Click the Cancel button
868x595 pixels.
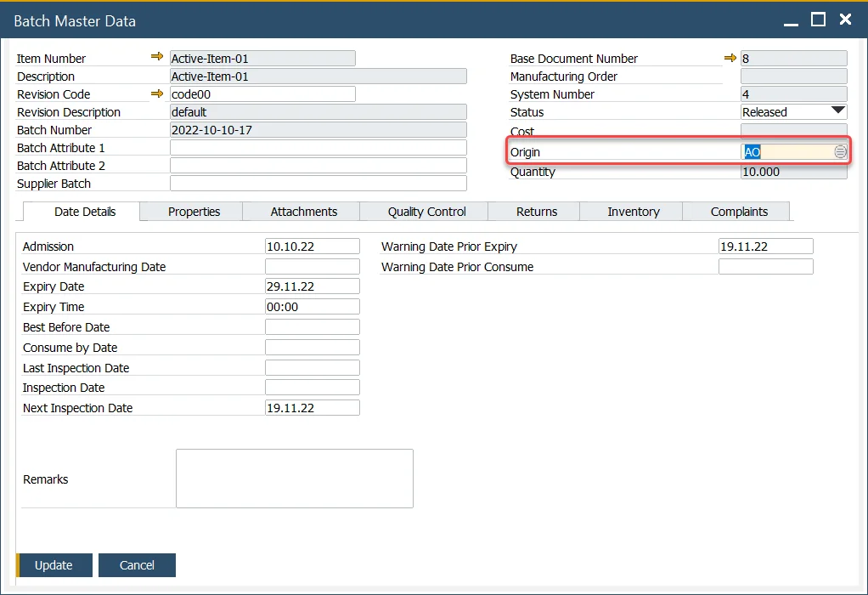click(137, 564)
